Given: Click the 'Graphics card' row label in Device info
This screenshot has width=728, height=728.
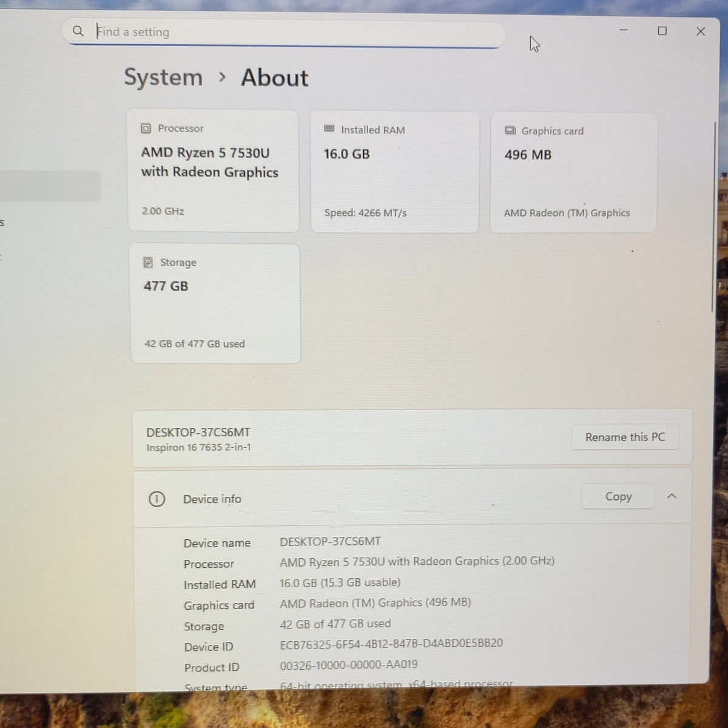Looking at the screenshot, I should (219, 605).
